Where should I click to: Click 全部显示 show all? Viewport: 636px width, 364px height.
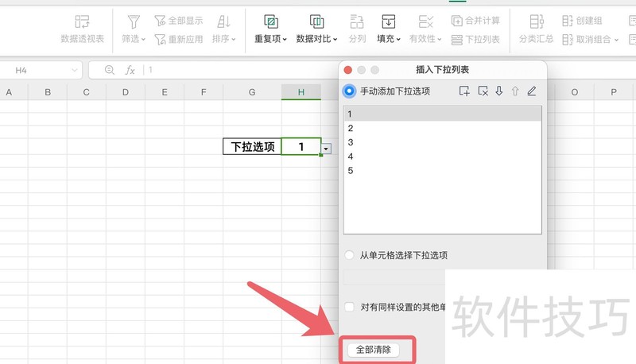coord(178,21)
